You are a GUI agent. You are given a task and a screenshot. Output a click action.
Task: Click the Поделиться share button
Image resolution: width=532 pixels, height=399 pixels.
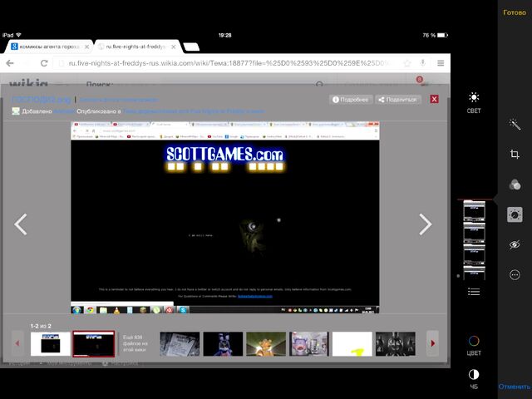398,100
